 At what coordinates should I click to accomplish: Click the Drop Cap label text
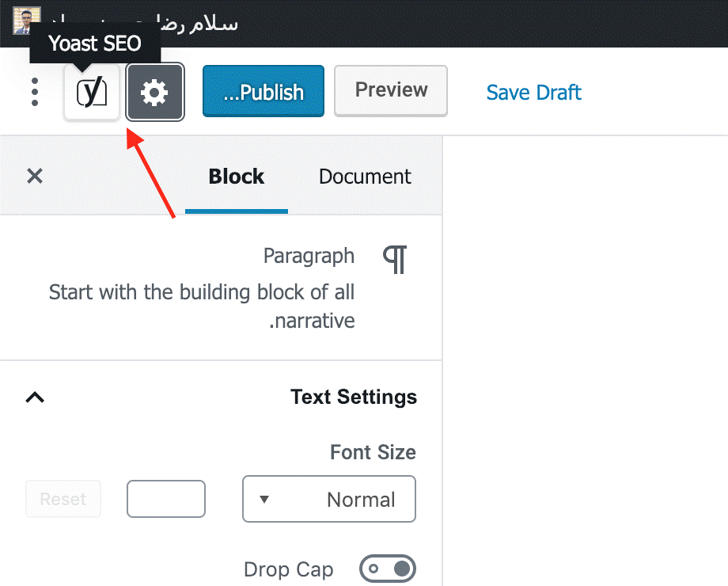pos(288,569)
